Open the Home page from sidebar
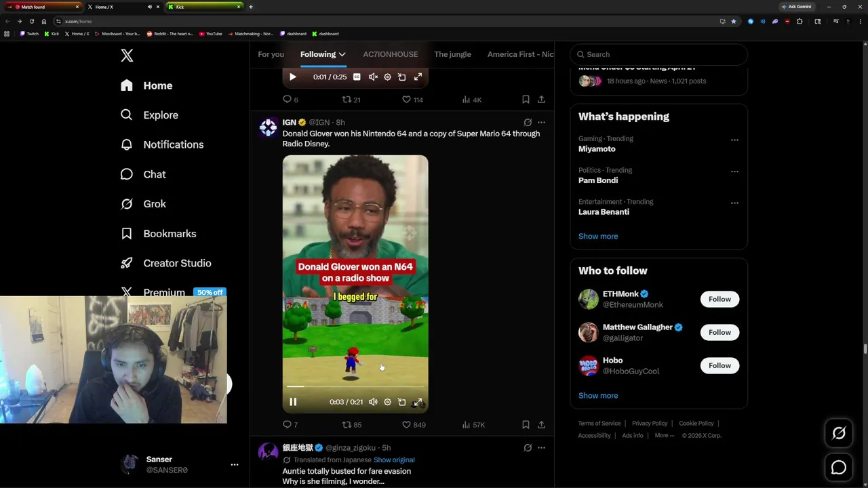This screenshot has width=868, height=488. (x=147, y=85)
